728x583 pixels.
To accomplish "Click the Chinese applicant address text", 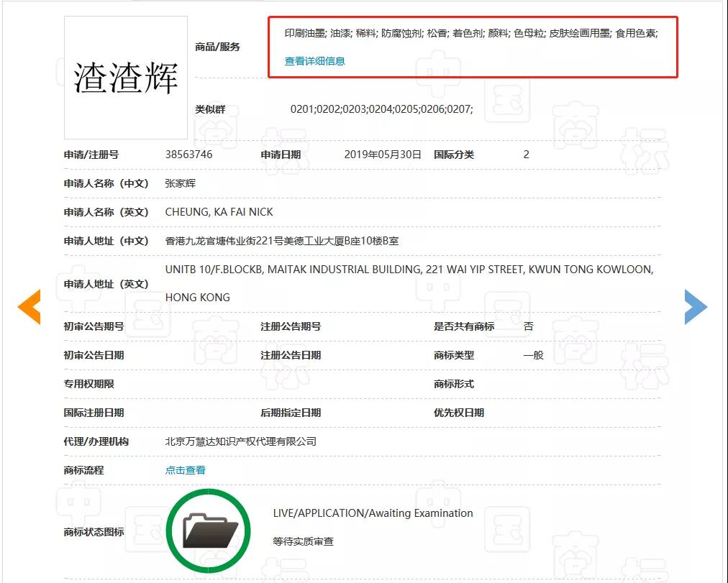I will pos(282,241).
